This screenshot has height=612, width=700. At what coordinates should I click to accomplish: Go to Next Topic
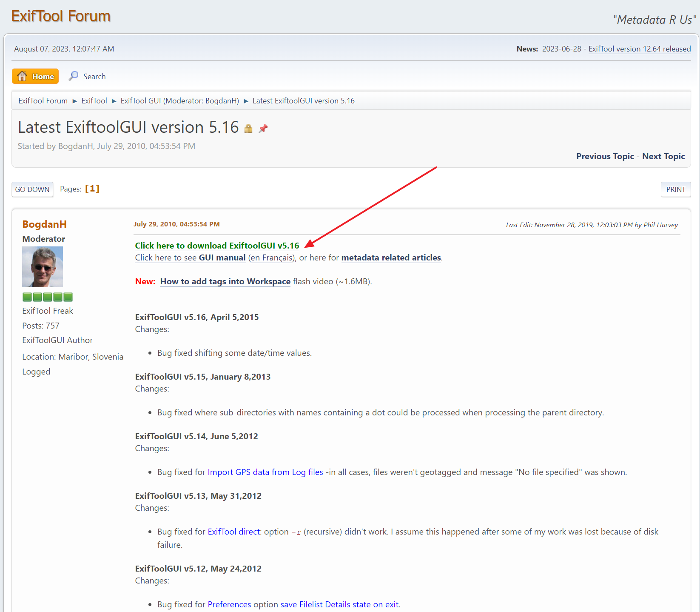coord(663,156)
